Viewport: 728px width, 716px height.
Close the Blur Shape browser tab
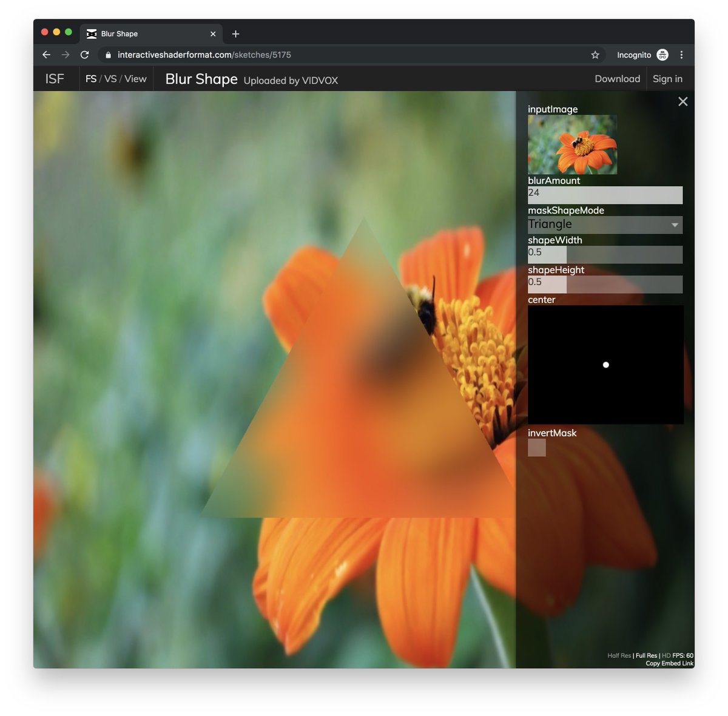[213, 34]
